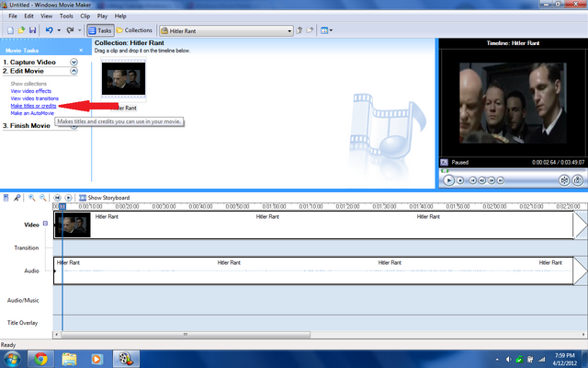
Task: Click the preview seek bar handle
Action: coord(445,171)
